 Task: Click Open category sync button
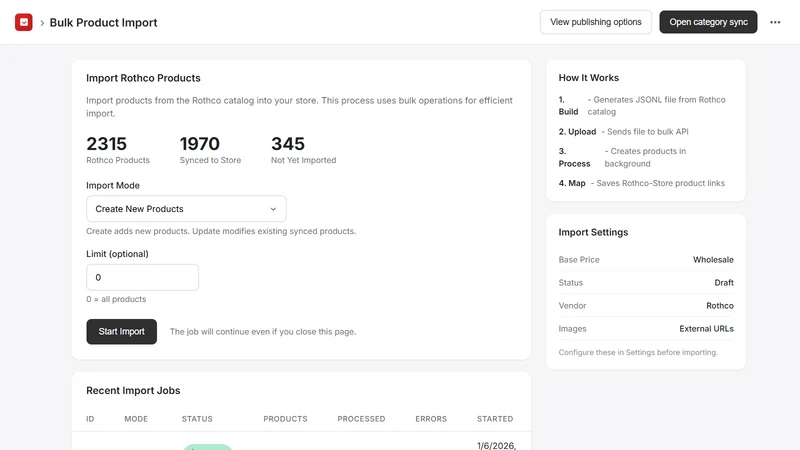coord(708,22)
